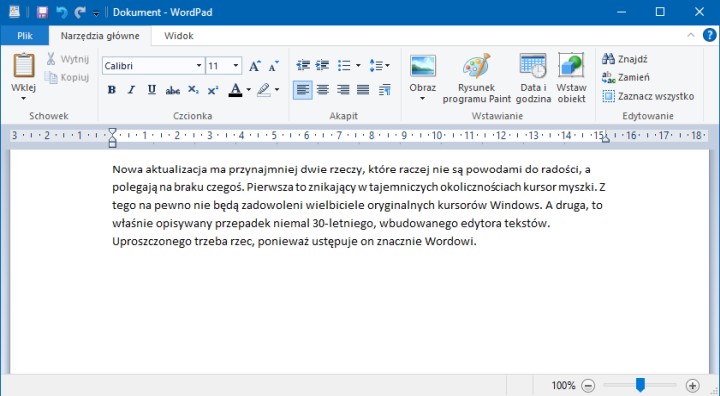Redo the last action
This screenshot has width=720, height=396.
coord(80,12)
